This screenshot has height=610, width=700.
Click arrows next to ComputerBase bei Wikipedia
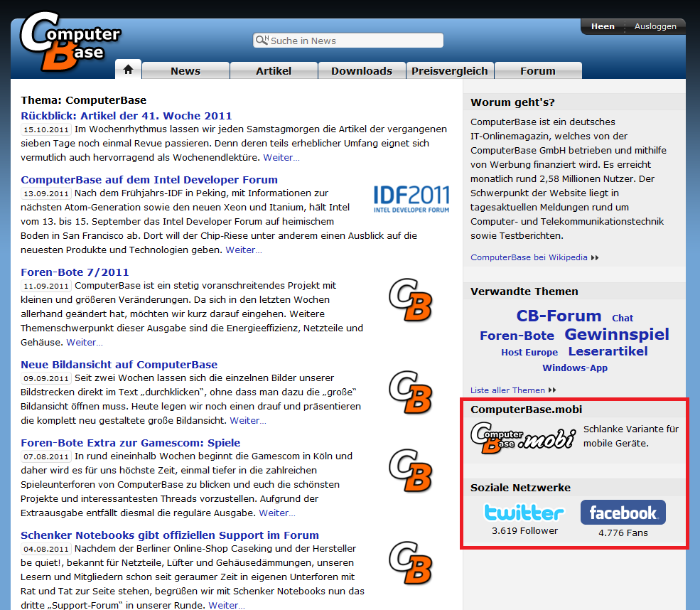(595, 257)
